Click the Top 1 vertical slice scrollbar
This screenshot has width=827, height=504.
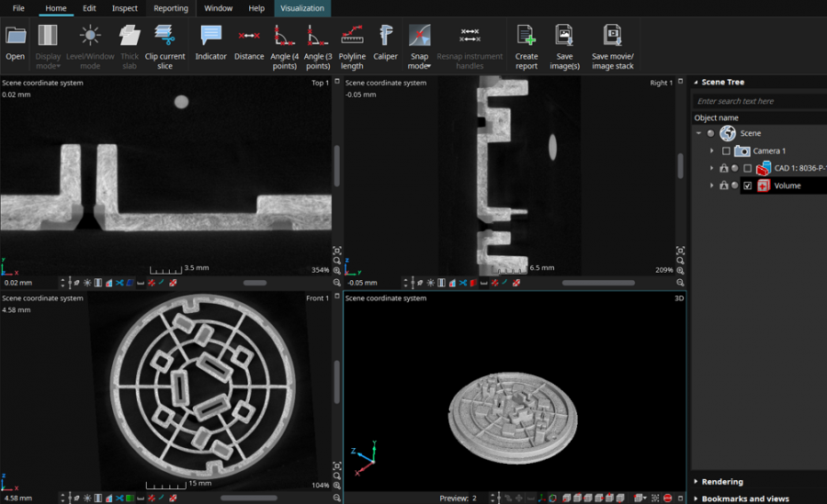pyautogui.click(x=337, y=165)
